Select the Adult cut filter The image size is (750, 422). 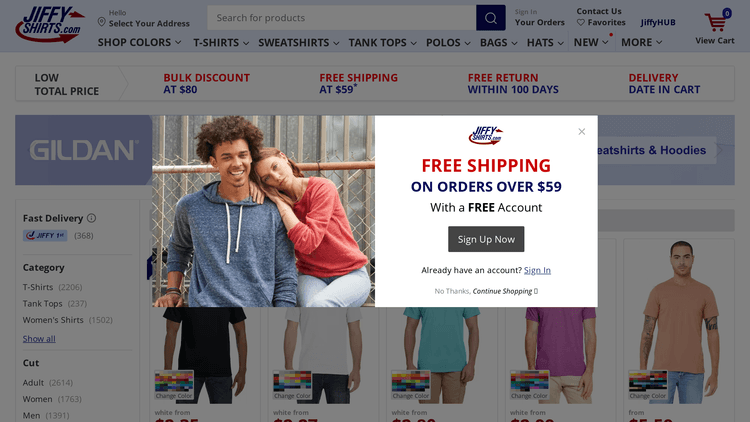pos(48,383)
